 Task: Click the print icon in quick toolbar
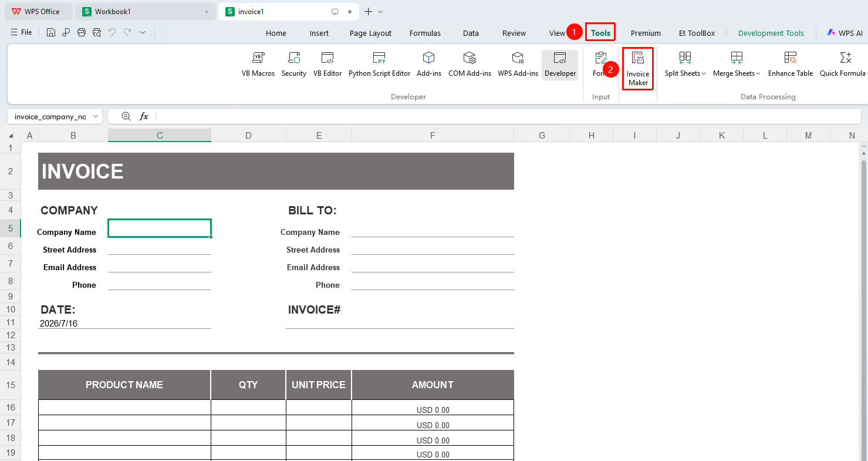[82, 32]
